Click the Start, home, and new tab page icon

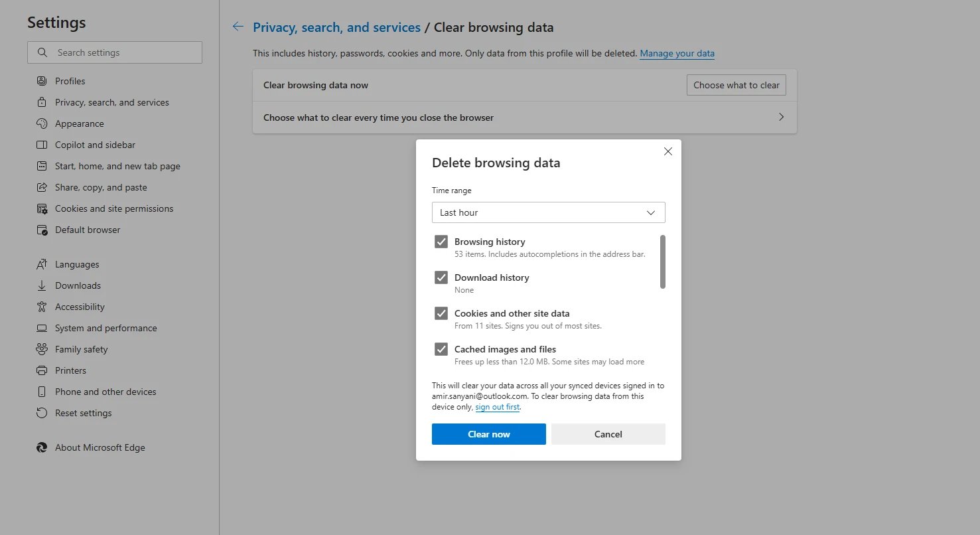point(42,166)
